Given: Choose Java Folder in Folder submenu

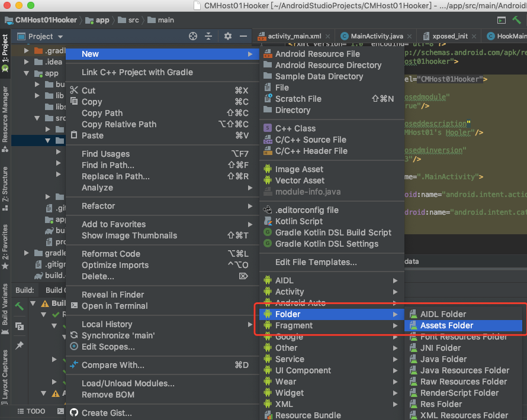Looking at the screenshot, I should (463, 359).
